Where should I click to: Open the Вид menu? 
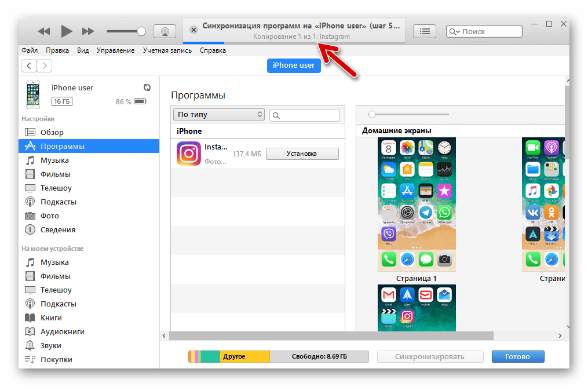pos(83,50)
